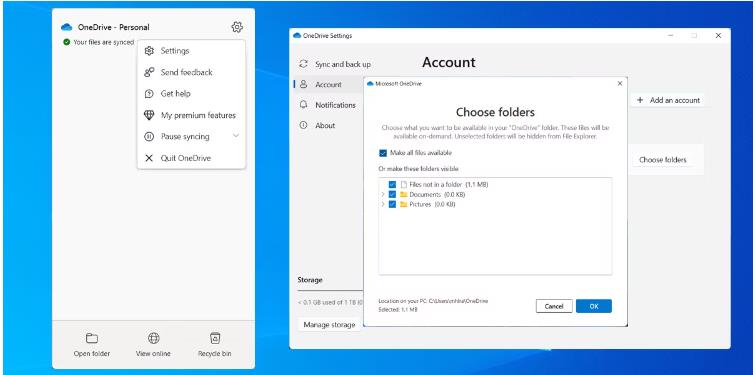Click the Add an account button
The width and height of the screenshot is (755, 375).
click(667, 100)
